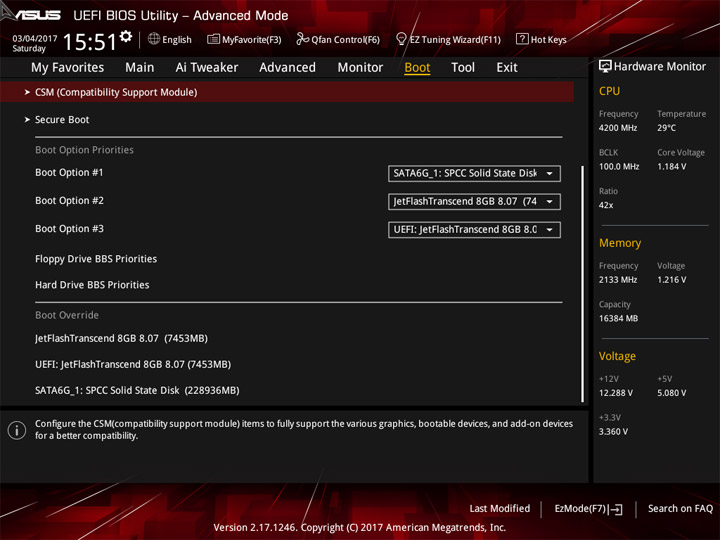720x540 pixels.
Task: Click the 15:51 clock display
Action: point(90,42)
